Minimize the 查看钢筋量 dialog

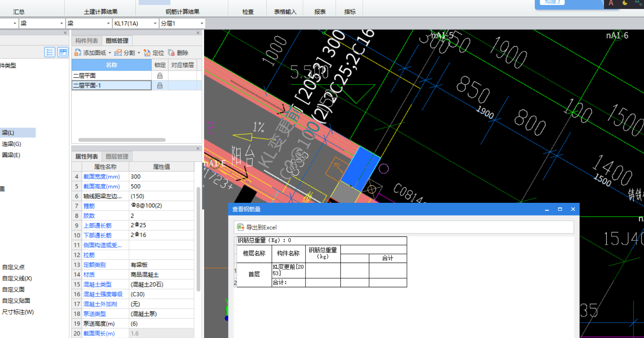(547, 210)
